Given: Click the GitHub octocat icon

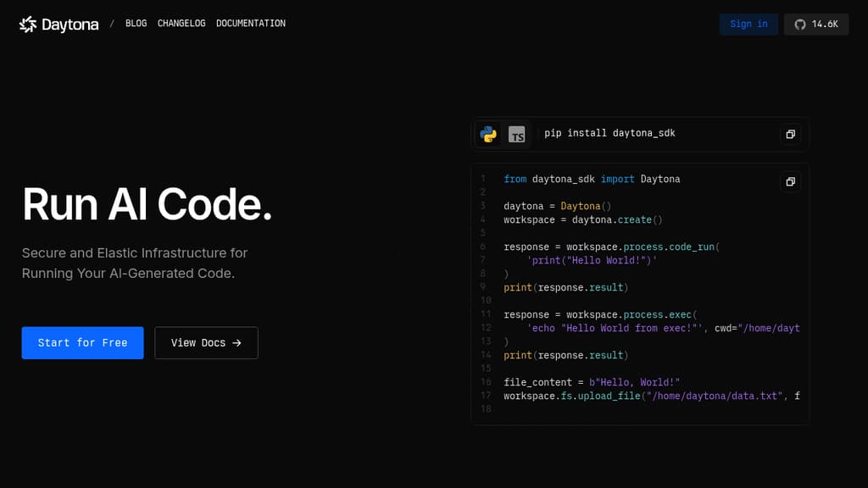Looking at the screenshot, I should 799,24.
